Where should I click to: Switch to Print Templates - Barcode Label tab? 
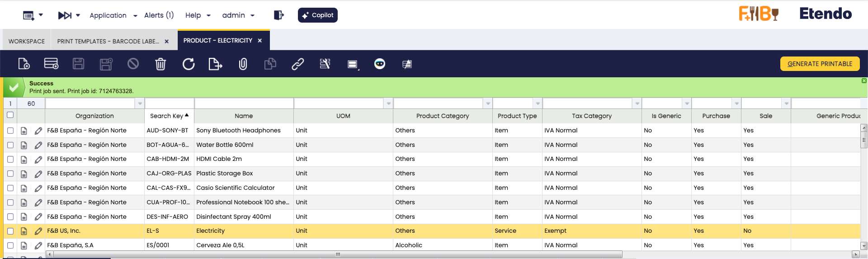108,41
